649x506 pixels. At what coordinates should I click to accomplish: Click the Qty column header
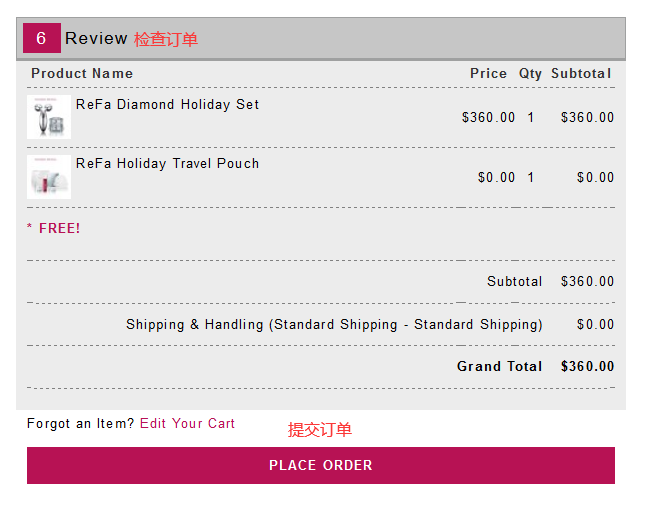click(530, 73)
